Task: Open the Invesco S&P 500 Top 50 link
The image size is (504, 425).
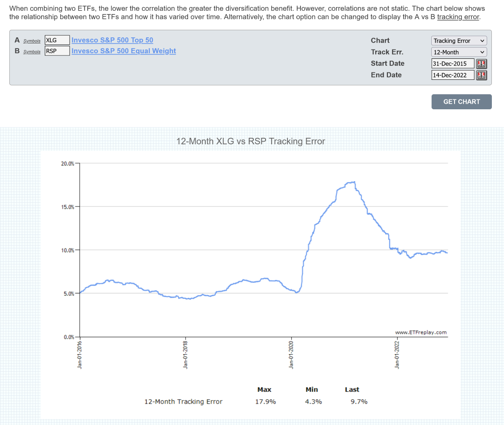Action: (112, 40)
